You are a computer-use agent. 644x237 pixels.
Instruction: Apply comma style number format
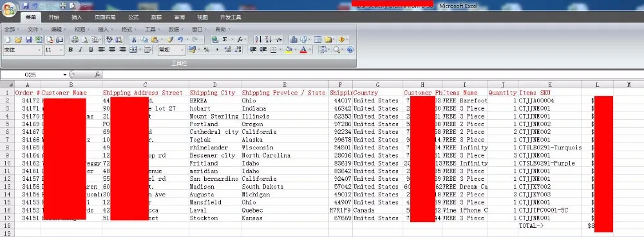pos(217,50)
